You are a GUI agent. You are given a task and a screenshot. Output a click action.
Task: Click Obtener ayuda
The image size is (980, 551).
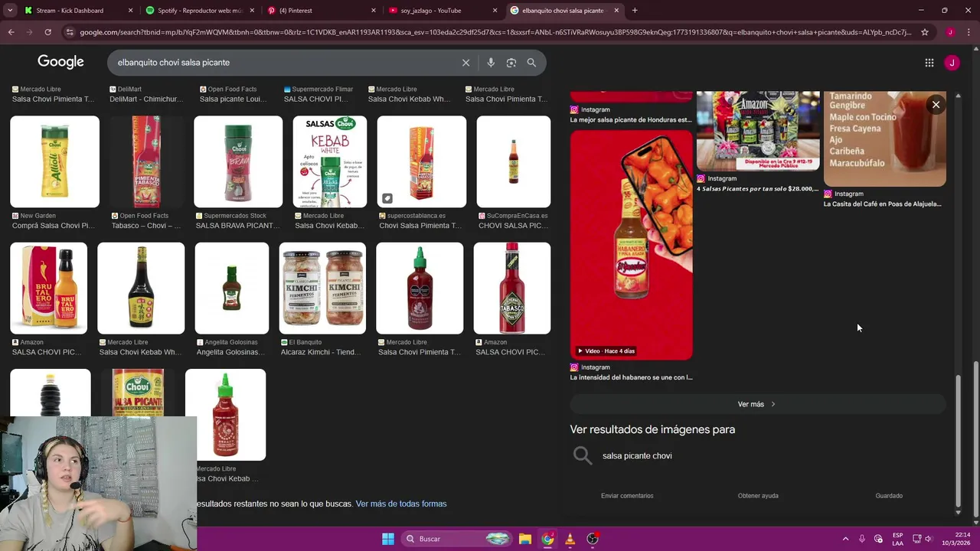pos(758,496)
